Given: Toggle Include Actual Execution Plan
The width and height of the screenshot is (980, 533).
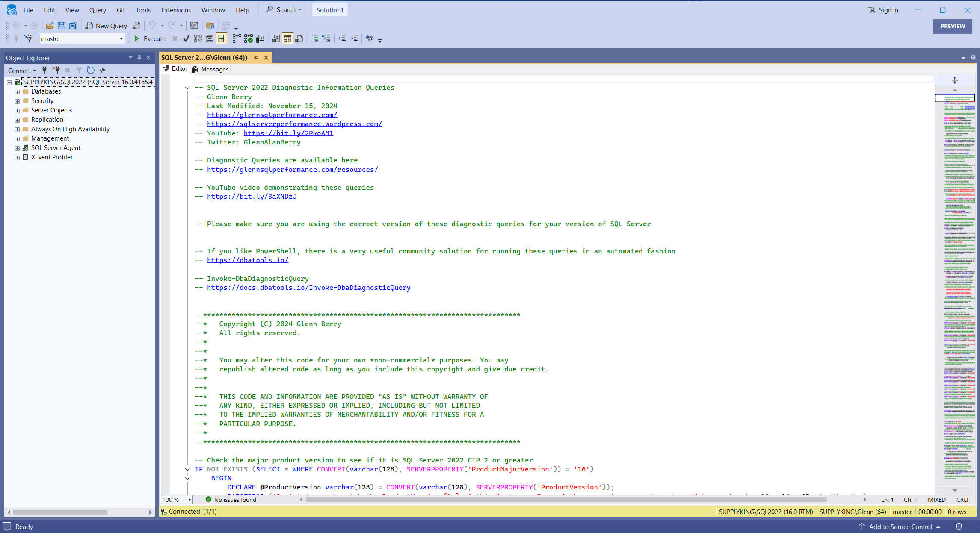Looking at the screenshot, I should click(x=237, y=38).
